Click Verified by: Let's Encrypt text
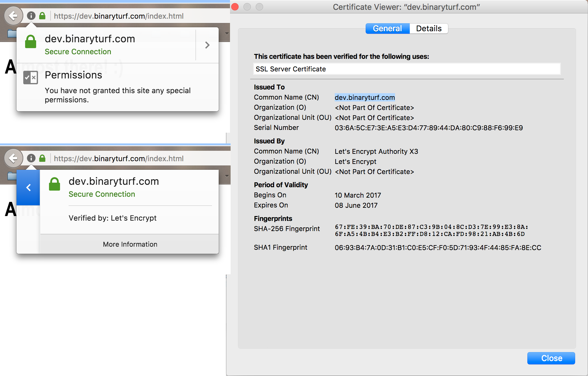Image resolution: width=588 pixels, height=376 pixels. [x=112, y=218]
